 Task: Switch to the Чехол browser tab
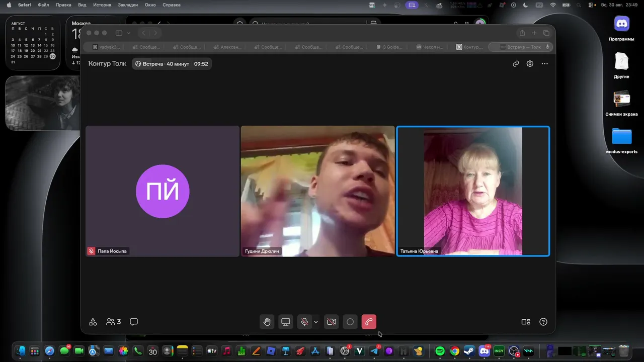(x=431, y=47)
